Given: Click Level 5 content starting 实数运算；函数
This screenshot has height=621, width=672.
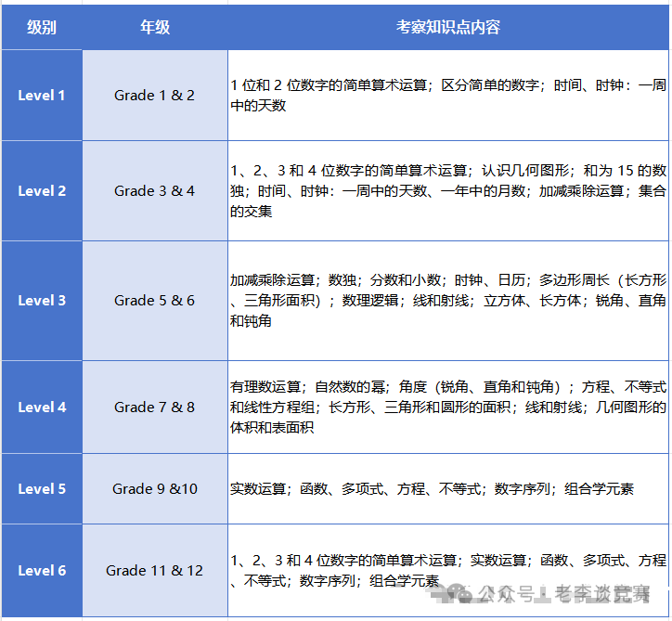Looking at the screenshot, I should pos(448,488).
